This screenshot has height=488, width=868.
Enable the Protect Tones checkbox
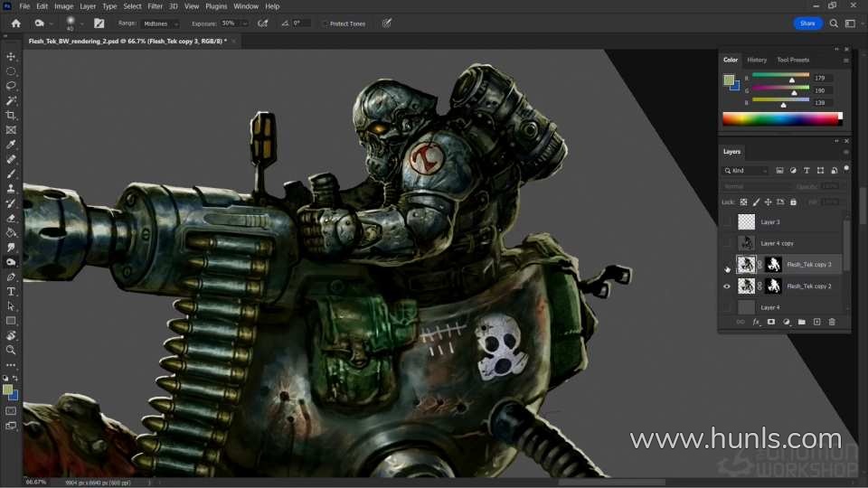click(325, 23)
